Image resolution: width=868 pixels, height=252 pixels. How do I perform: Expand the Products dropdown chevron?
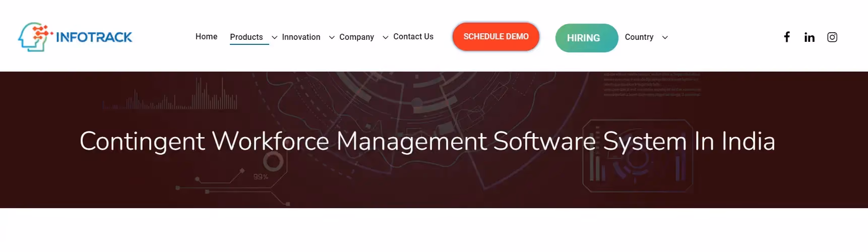click(275, 38)
